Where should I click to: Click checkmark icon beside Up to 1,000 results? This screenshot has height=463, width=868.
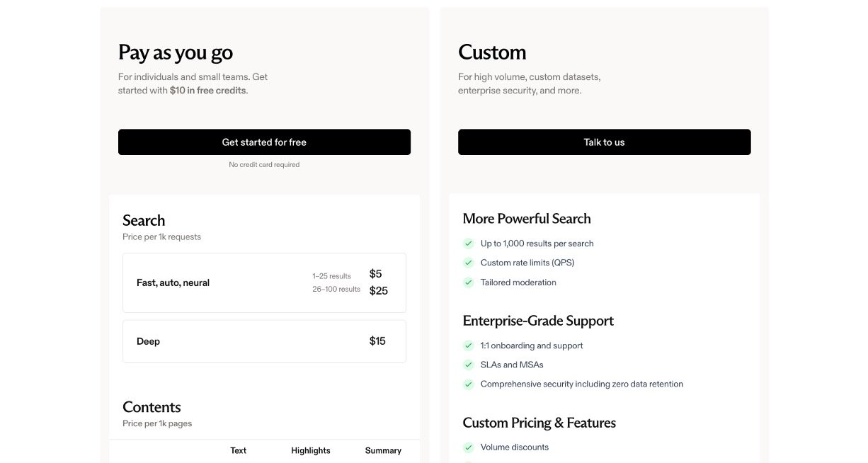point(468,244)
